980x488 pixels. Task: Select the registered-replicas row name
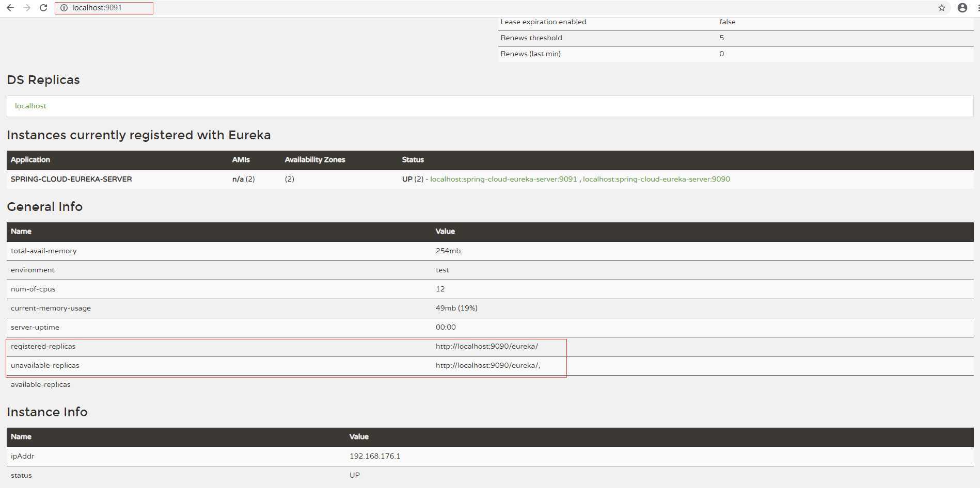[x=43, y=346]
